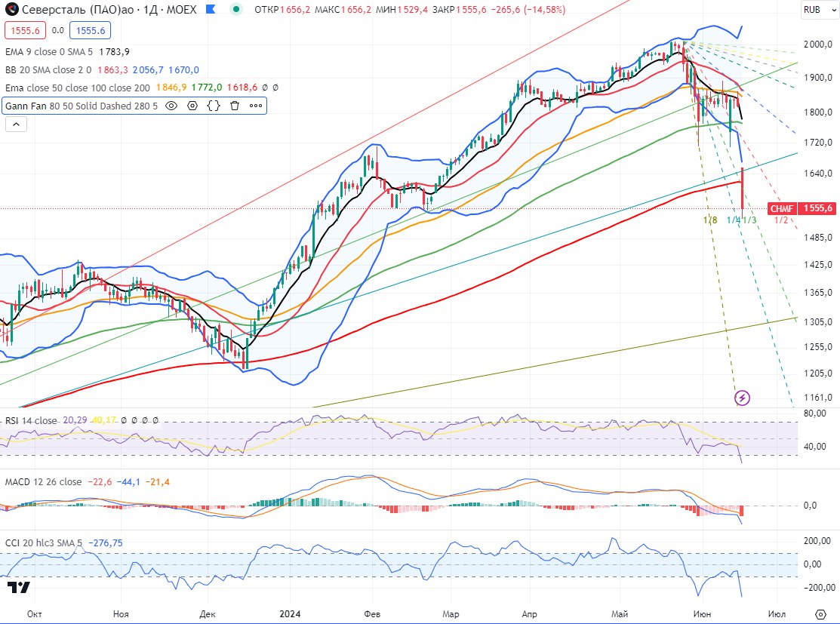Open Gann Fan settings gear icon
The image size is (840, 624).
click(x=192, y=106)
